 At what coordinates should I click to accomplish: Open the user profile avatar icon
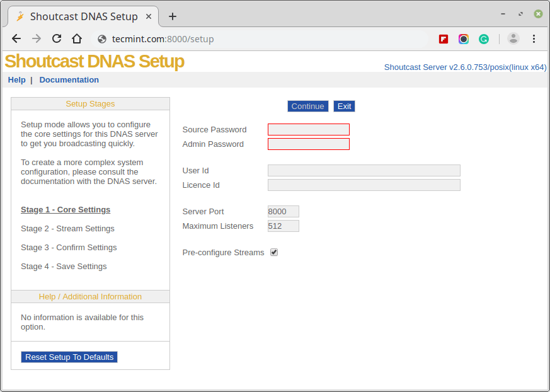pyautogui.click(x=513, y=38)
